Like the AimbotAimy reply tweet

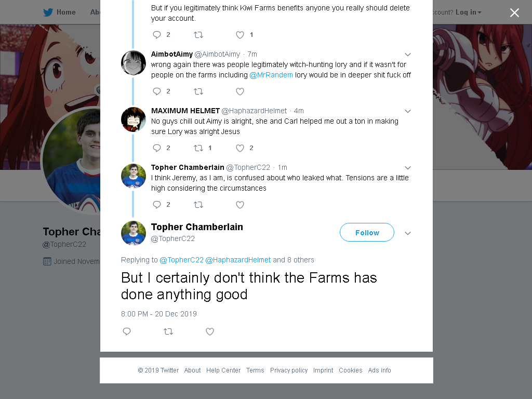[240, 91]
